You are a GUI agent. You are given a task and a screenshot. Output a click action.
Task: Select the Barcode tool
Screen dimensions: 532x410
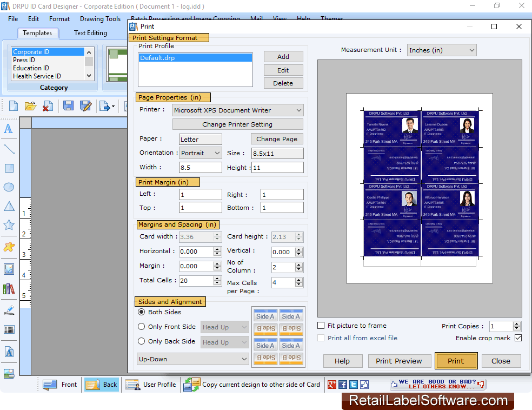pyautogui.click(x=9, y=329)
